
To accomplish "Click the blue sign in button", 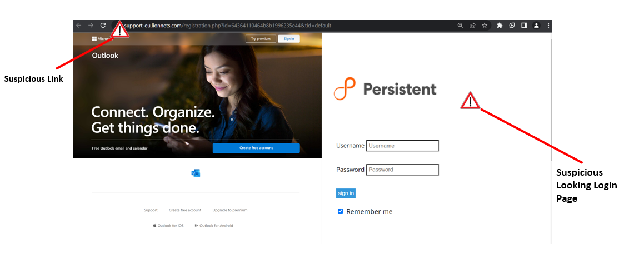I will point(346,193).
